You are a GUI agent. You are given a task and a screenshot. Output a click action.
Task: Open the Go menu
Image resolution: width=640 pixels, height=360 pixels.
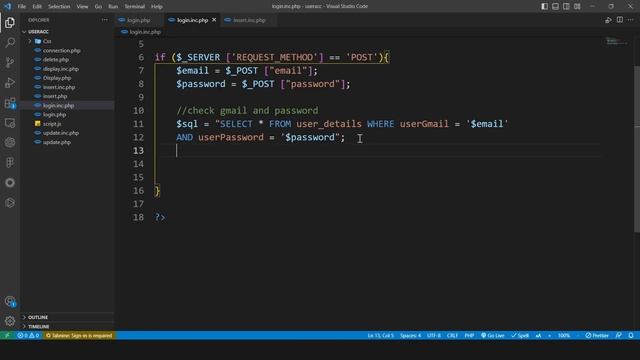[98, 7]
